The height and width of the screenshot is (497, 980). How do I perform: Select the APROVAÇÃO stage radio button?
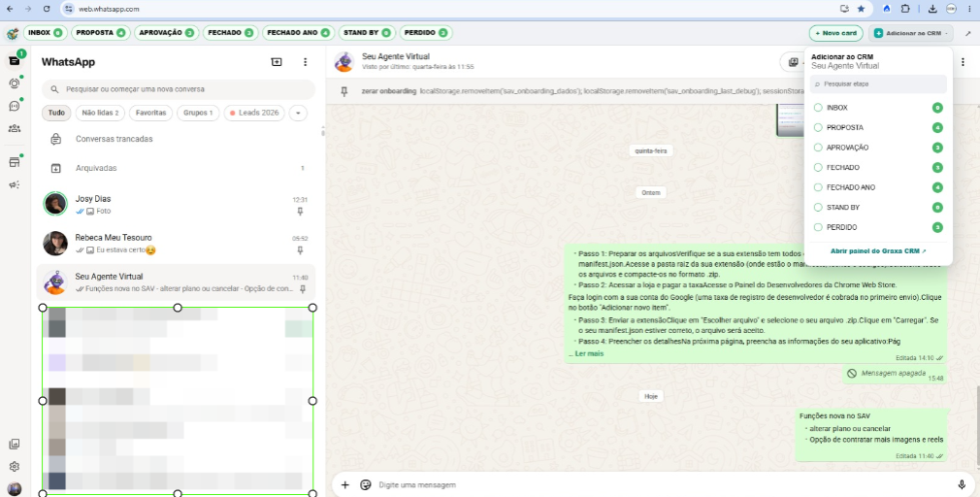point(818,148)
